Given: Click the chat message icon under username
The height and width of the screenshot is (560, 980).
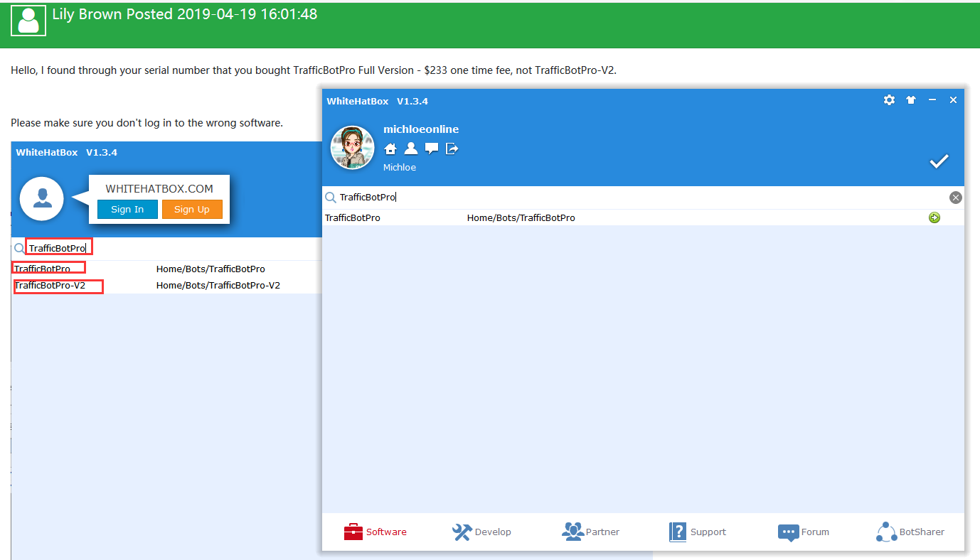Looking at the screenshot, I should pyautogui.click(x=431, y=149).
